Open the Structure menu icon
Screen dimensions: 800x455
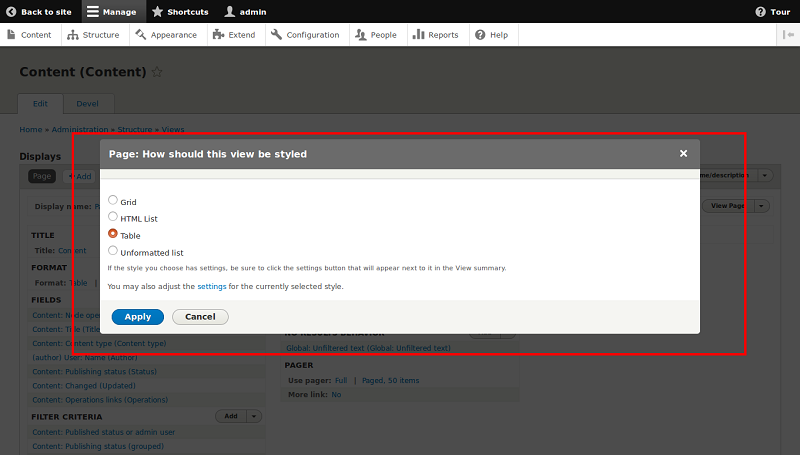[x=73, y=35]
